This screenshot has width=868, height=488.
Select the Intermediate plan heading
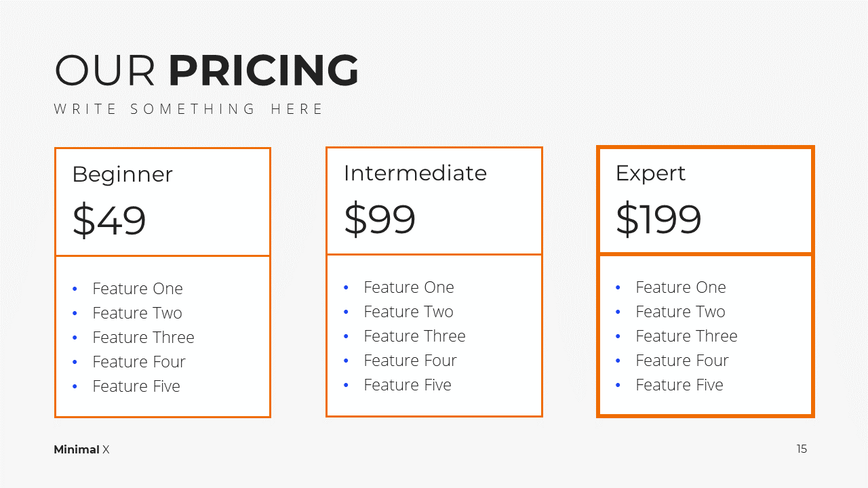pyautogui.click(x=415, y=173)
